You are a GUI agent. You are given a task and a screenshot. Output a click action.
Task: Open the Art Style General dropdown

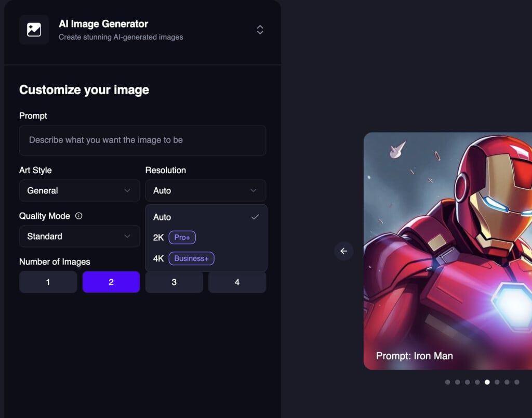(x=79, y=190)
